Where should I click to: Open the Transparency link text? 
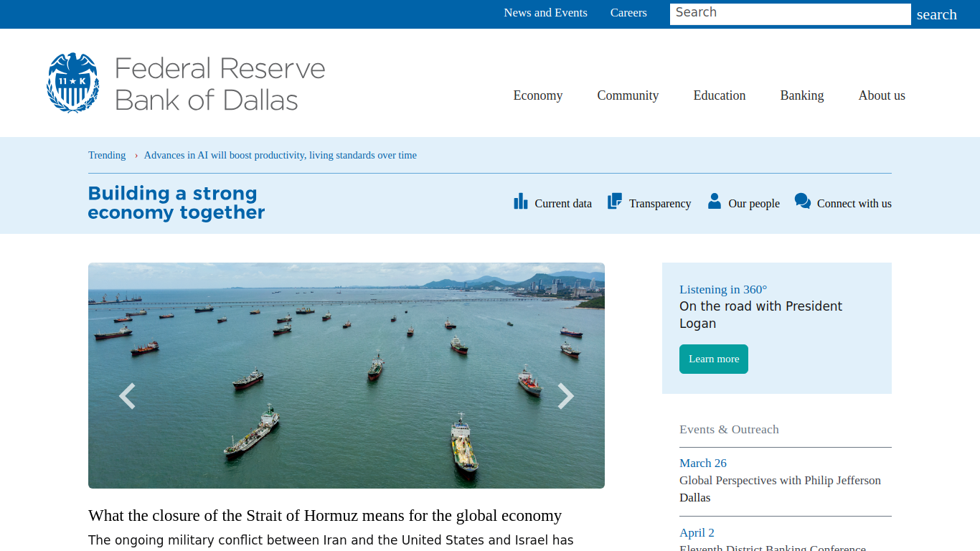660,204
